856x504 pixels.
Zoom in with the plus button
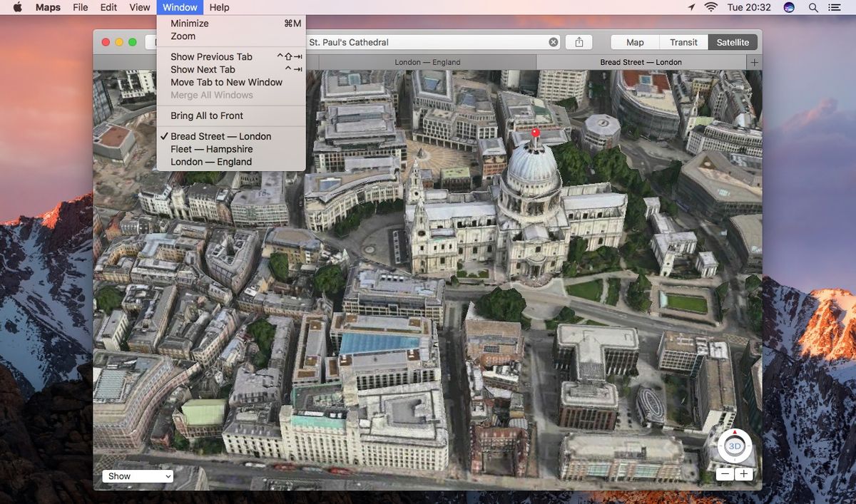click(744, 474)
